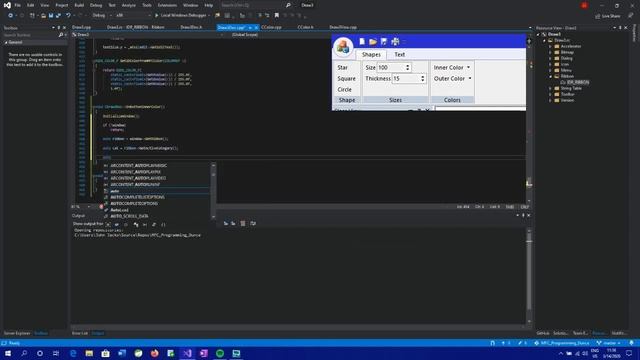Open Firefox from taskbar

(154, 353)
